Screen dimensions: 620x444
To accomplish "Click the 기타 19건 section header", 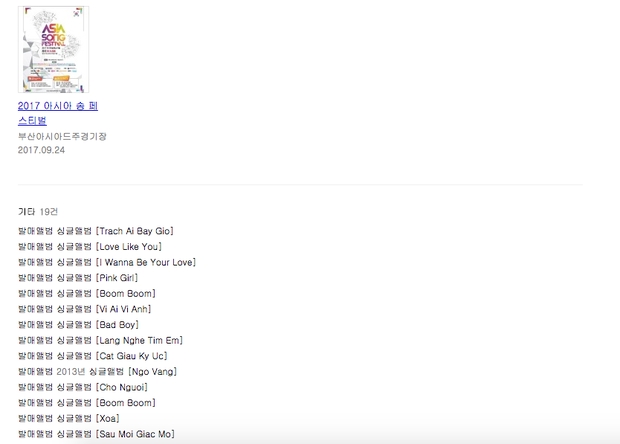I will [x=38, y=212].
